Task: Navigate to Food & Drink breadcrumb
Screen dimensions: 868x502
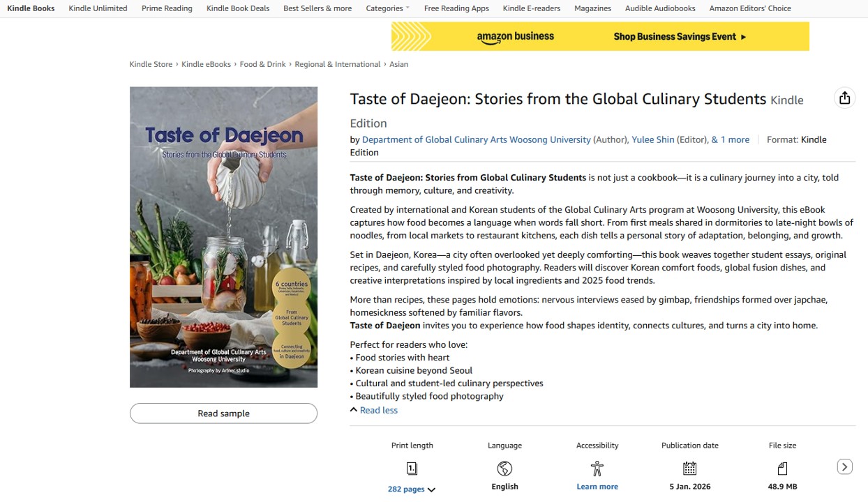Action: coord(262,64)
